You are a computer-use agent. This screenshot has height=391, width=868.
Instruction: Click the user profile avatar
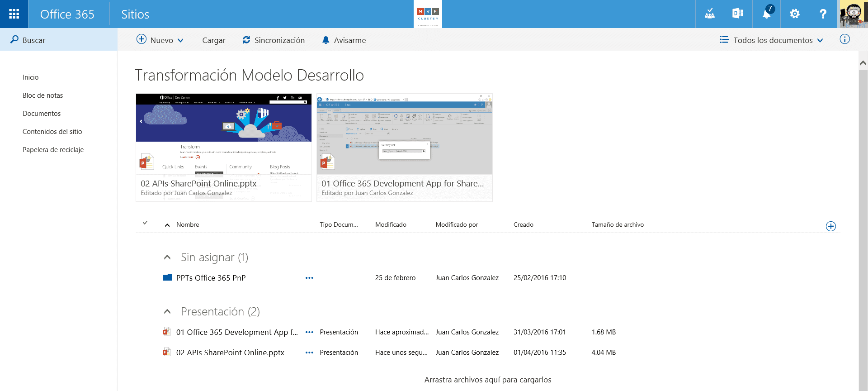coord(853,14)
